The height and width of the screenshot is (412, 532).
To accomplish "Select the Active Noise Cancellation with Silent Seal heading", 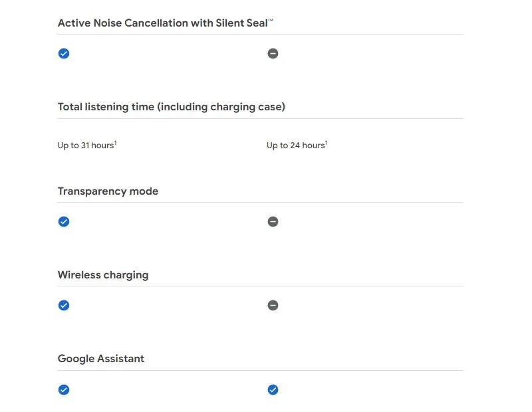I will 162,23.
